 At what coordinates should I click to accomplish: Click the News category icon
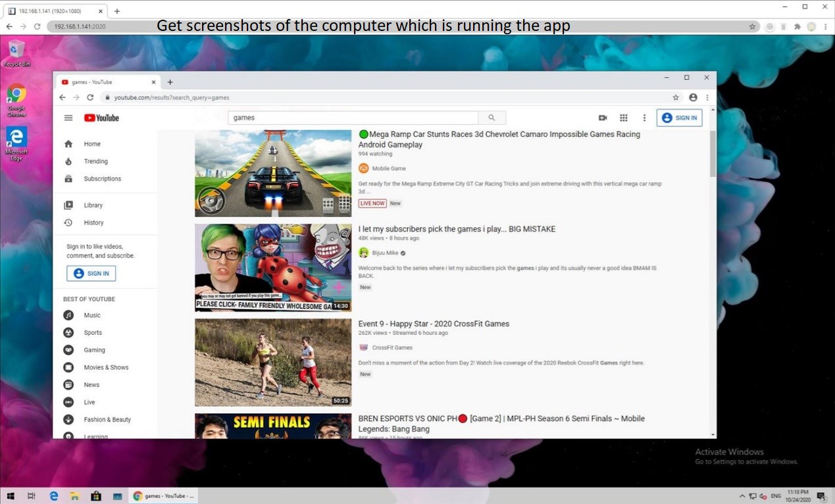coord(68,385)
